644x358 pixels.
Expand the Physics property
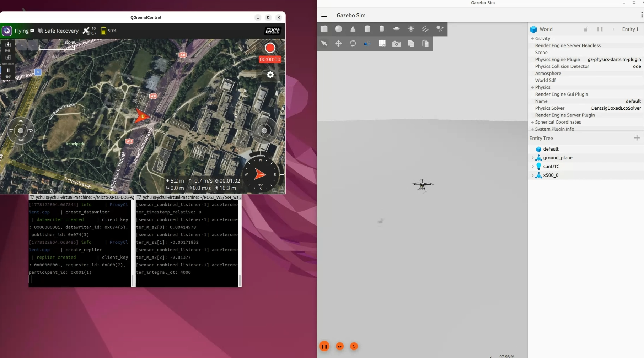pos(532,87)
